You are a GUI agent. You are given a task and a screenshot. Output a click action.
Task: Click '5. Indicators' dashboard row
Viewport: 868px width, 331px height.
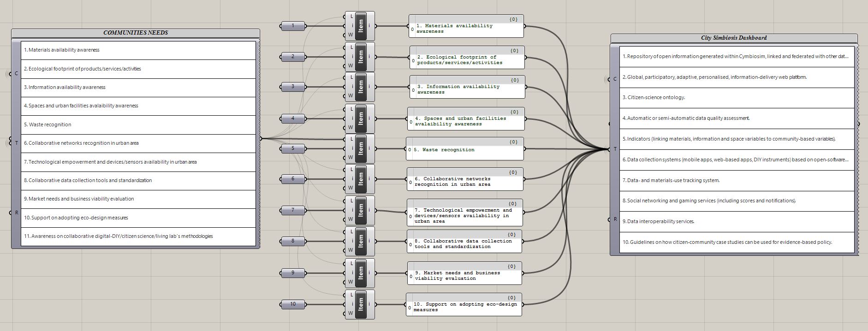click(737, 139)
